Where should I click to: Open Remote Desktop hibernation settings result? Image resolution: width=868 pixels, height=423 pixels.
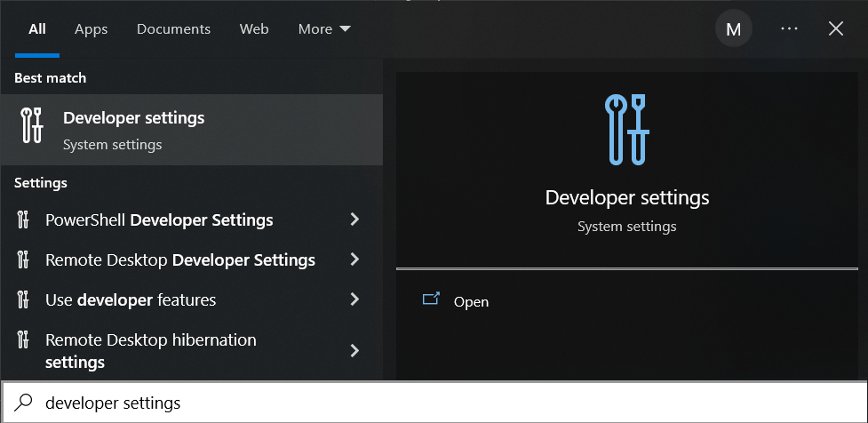(x=192, y=350)
